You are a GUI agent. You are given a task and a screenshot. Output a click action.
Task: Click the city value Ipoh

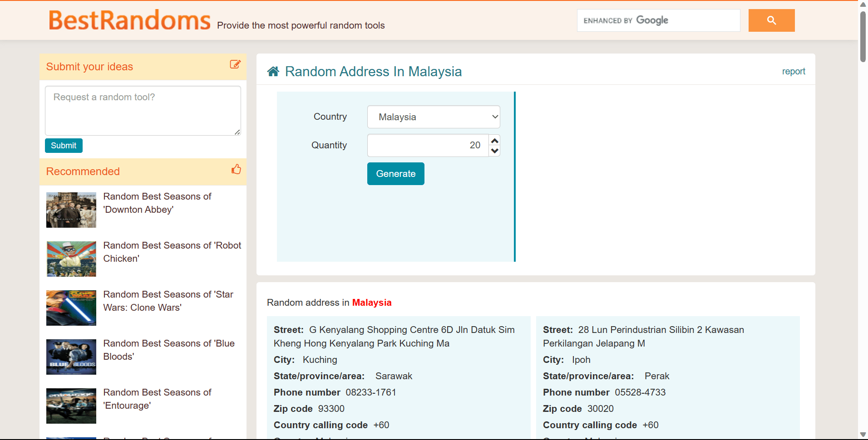coord(581,360)
